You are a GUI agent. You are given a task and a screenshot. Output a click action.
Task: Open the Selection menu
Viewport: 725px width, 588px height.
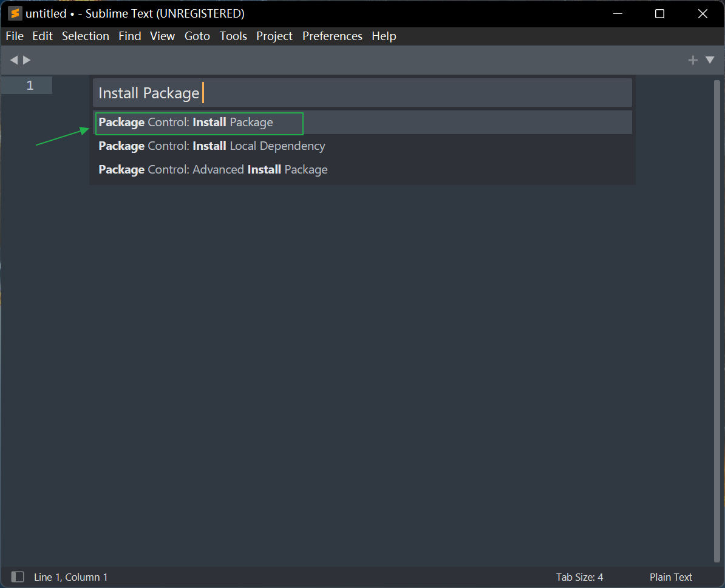pos(86,36)
